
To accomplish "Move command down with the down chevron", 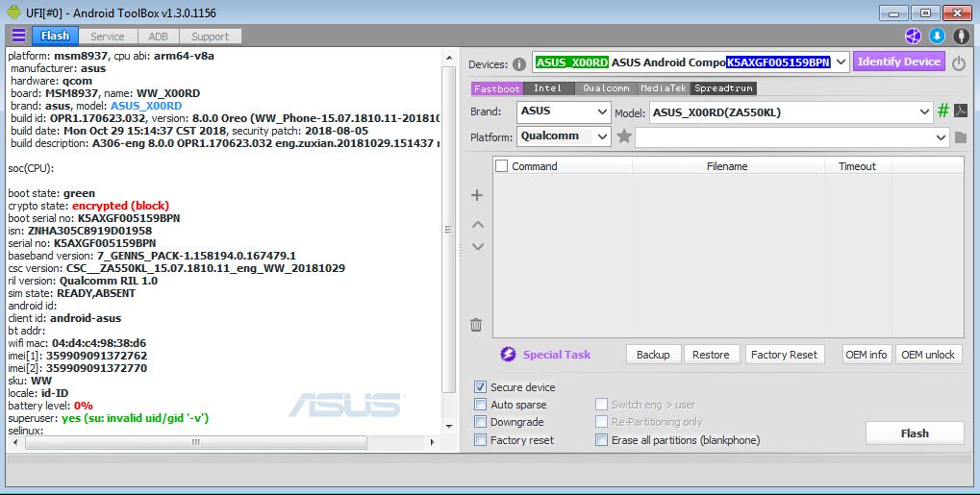I will [x=478, y=246].
